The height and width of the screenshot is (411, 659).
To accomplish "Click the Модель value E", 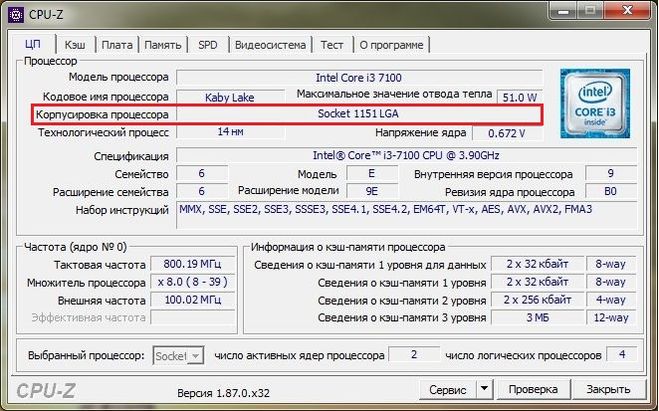I will point(372,174).
